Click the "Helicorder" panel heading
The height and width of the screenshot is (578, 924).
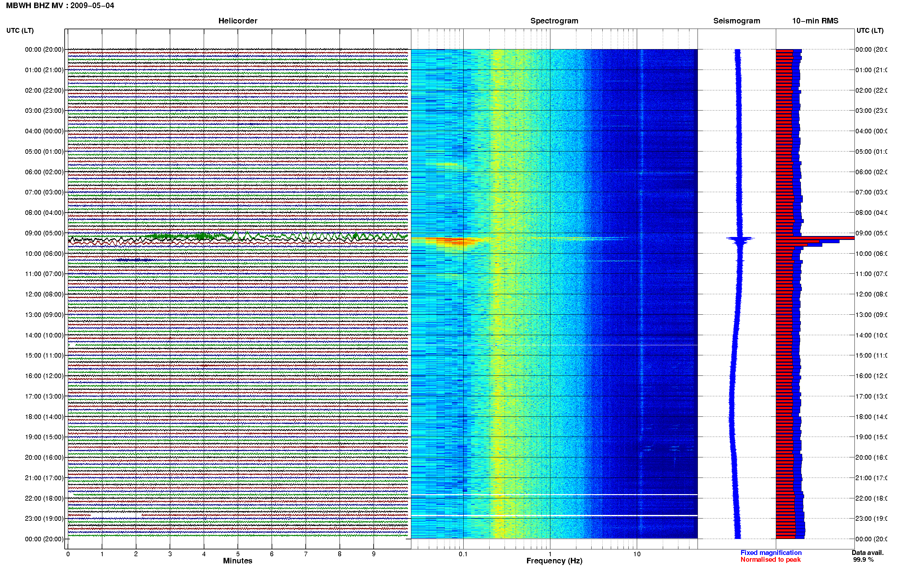pyautogui.click(x=237, y=21)
